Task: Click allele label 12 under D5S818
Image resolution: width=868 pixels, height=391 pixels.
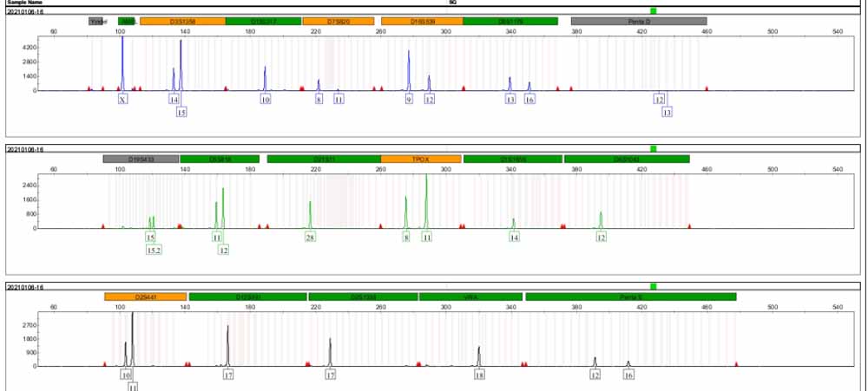Action: point(224,251)
